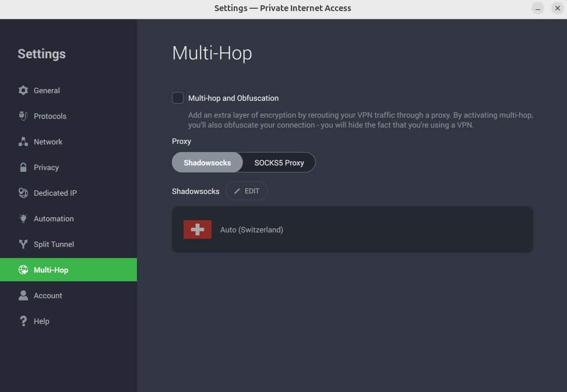
Task: Switch proxy type to SOCKS5 Proxy
Action: [x=279, y=163]
